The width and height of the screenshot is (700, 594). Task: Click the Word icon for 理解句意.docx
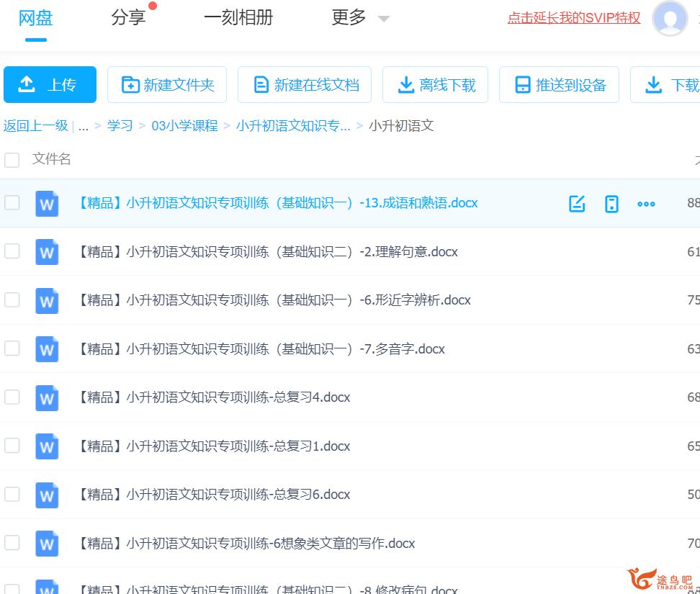[47, 252]
